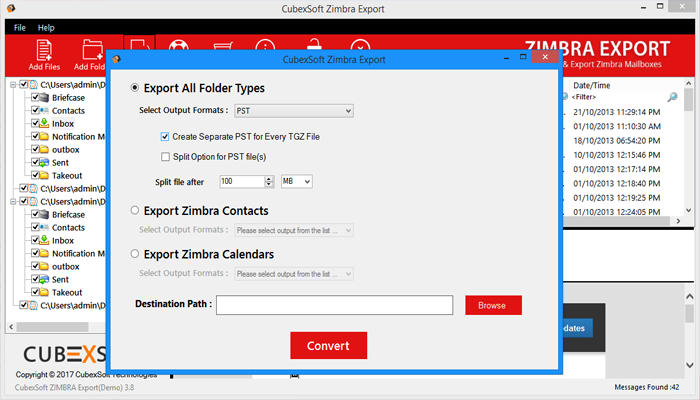The height and width of the screenshot is (400, 700).
Task: Select Export All Folder Types radio button
Action: click(x=134, y=88)
